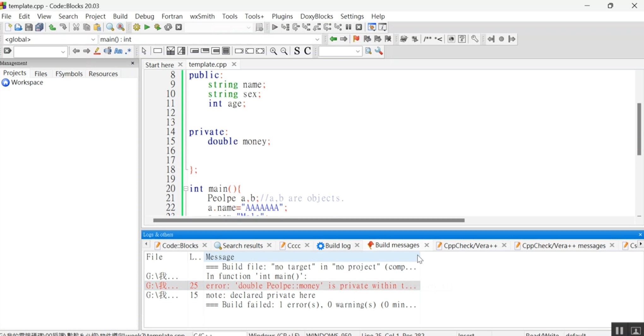Screen dimensions: 644x336
Task: Click the editor horizontal scrollbar
Action: [308, 220]
